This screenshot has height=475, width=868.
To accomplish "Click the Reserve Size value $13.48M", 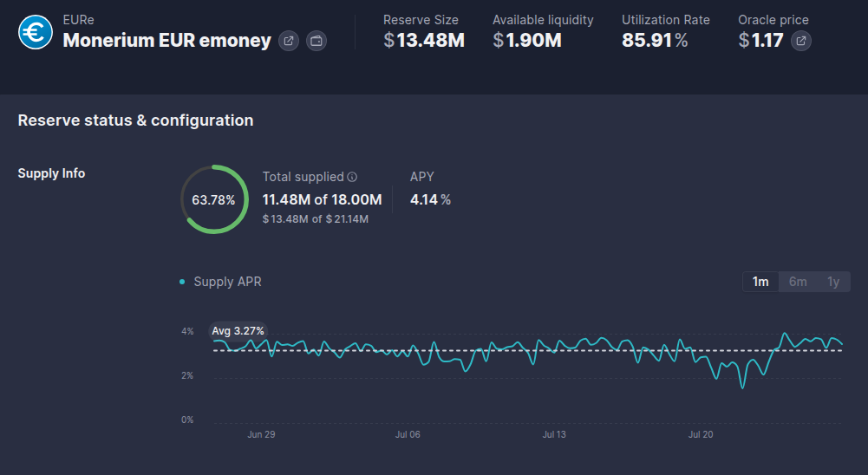I will coord(424,41).
